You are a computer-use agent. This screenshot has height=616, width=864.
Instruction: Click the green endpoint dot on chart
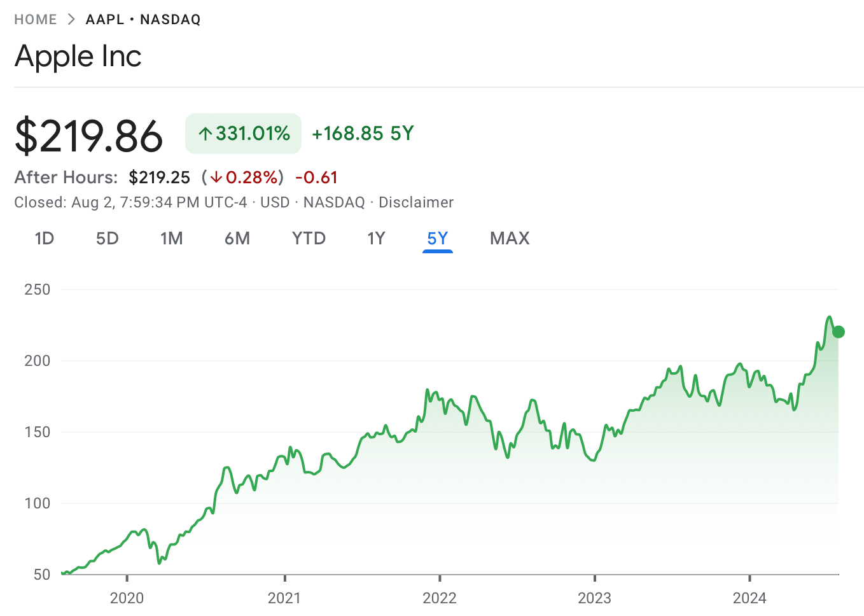(839, 332)
